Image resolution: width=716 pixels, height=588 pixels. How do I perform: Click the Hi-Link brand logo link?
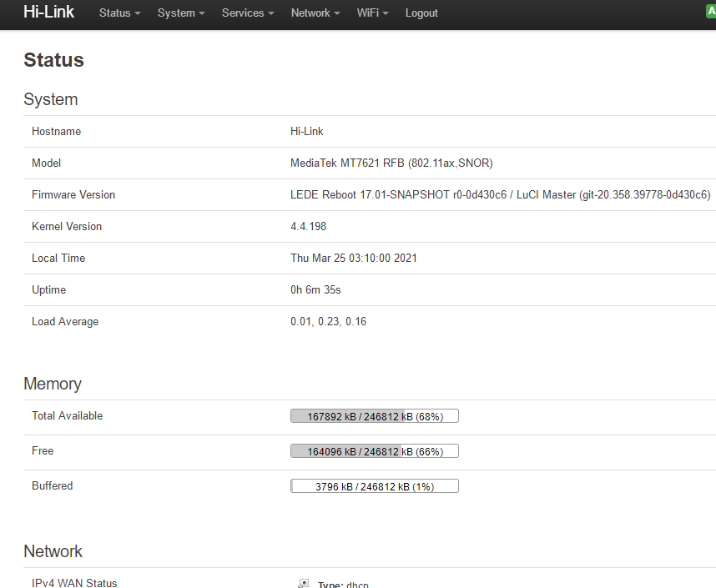tap(48, 13)
